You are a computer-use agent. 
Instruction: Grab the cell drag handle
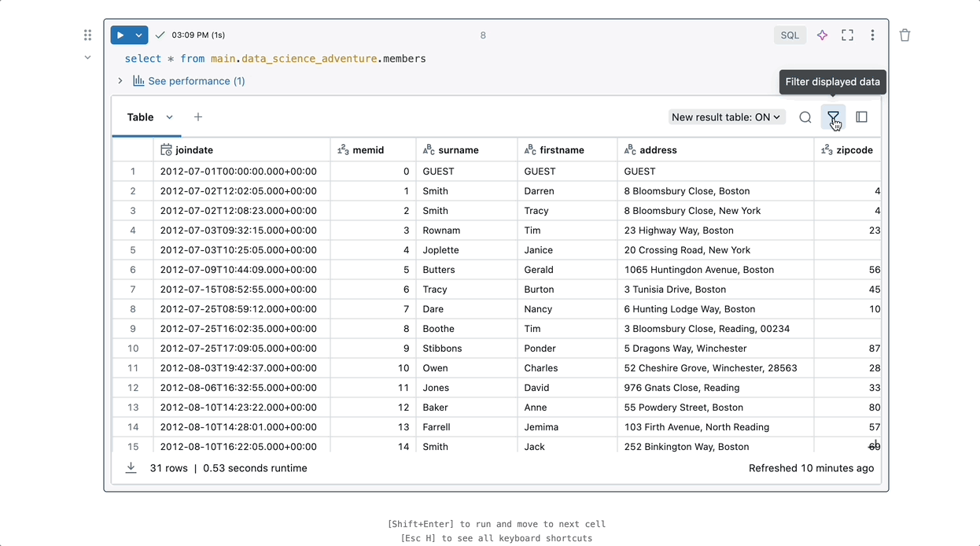(87, 35)
